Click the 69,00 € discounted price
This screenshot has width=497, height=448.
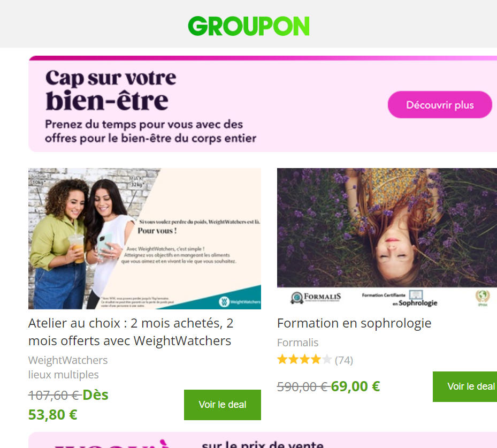point(355,386)
